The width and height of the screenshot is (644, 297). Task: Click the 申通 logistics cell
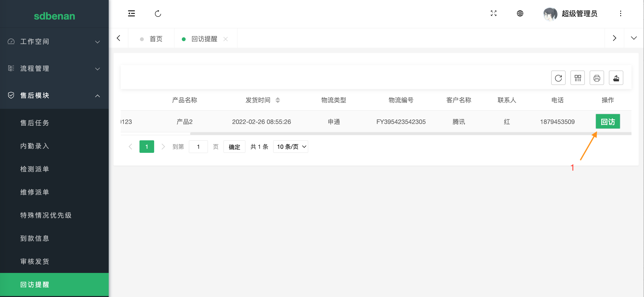(334, 122)
